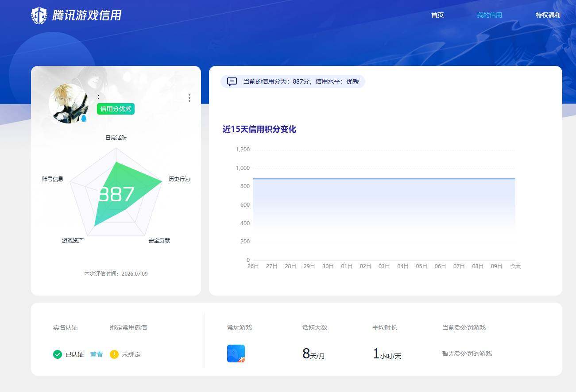Viewport: 576px width, 392px height.
Task: Click the 账号信息 radar label
Action: pyautogui.click(x=53, y=179)
